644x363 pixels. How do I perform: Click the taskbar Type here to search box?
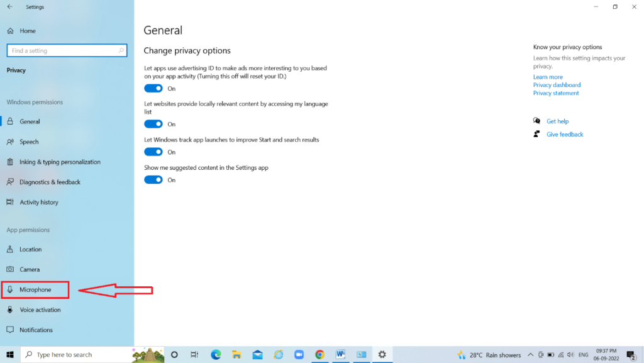[x=92, y=354]
